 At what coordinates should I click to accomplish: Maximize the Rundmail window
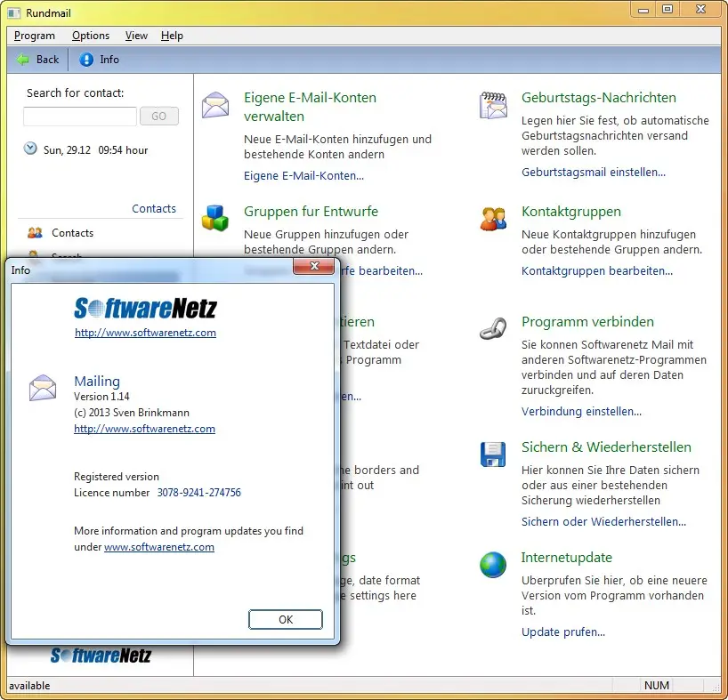[x=667, y=10]
